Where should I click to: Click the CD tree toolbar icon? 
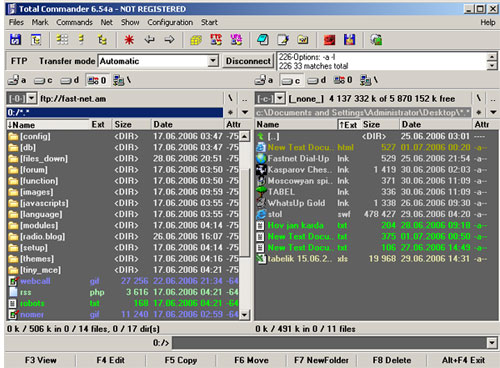point(36,40)
